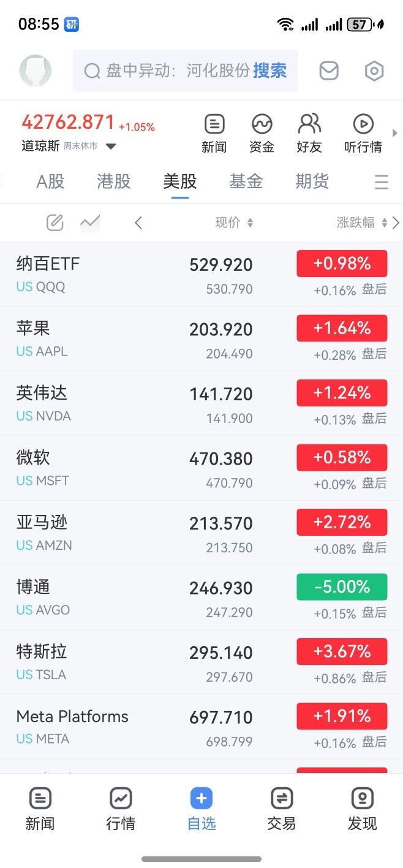The width and height of the screenshot is (403, 868).
Task: Show previous column with left chevron
Action: [x=138, y=223]
